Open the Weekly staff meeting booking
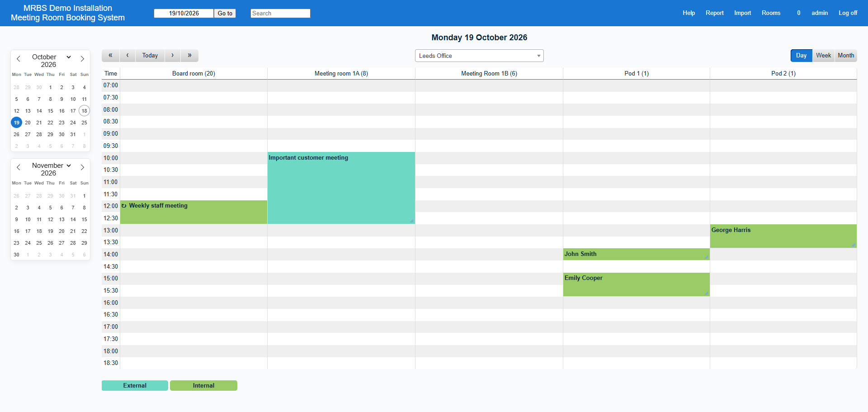This screenshot has width=868, height=412. (193, 212)
